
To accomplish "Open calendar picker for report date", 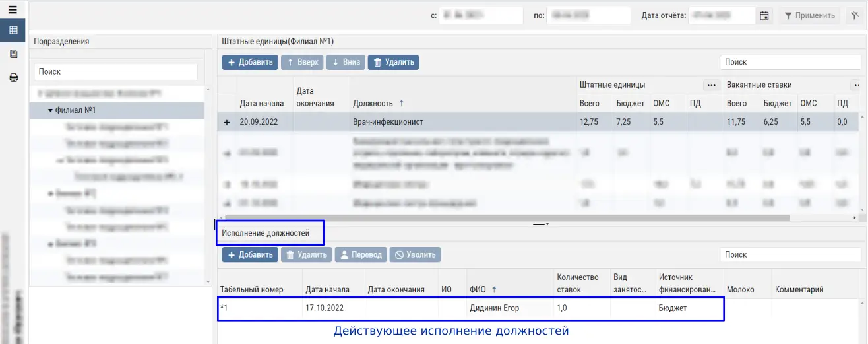I will pyautogui.click(x=764, y=16).
